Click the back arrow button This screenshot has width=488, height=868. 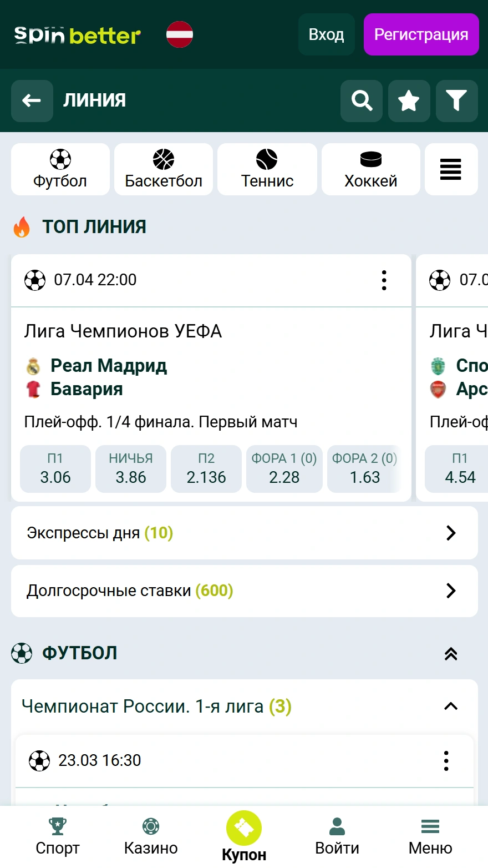tap(32, 100)
